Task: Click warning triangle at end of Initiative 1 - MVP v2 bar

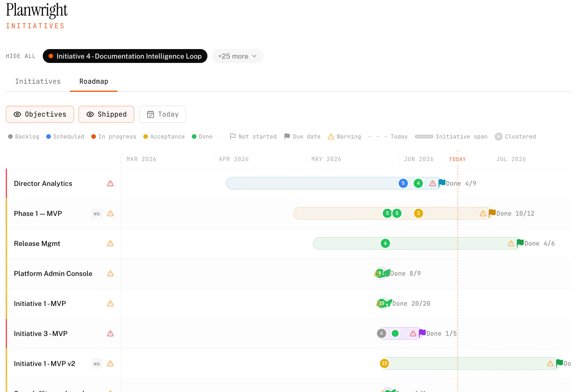Action: 550,364
